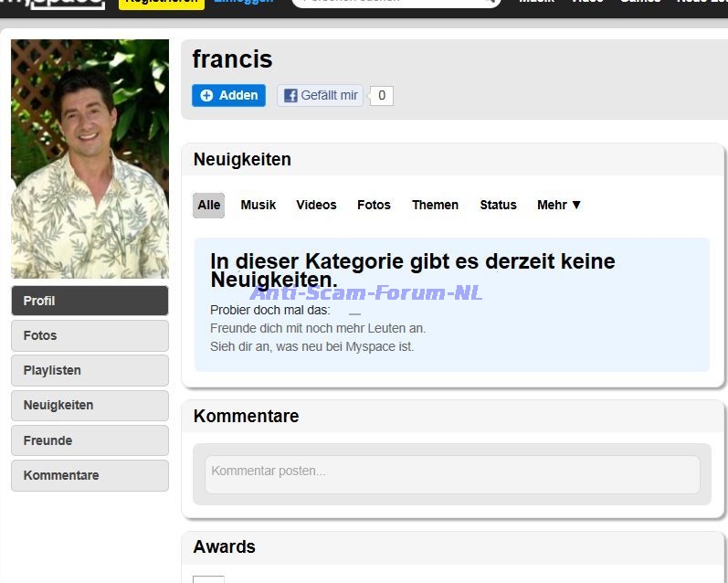The height and width of the screenshot is (583, 728).
Task: Select the Themen filter tab
Action: click(x=435, y=205)
